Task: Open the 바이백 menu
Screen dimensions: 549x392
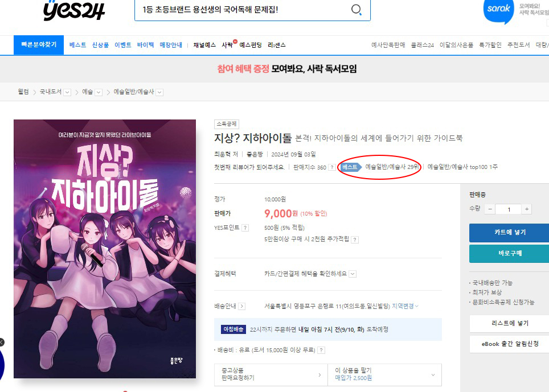Action: pos(146,45)
